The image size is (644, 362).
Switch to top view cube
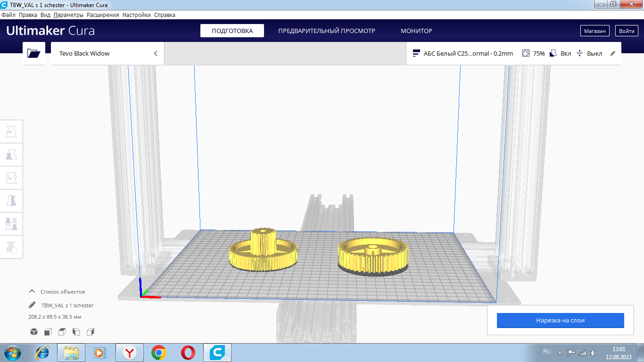[62, 332]
